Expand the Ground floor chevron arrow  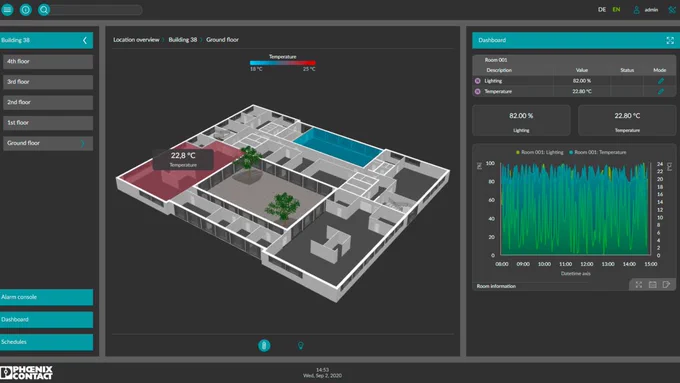click(x=83, y=143)
